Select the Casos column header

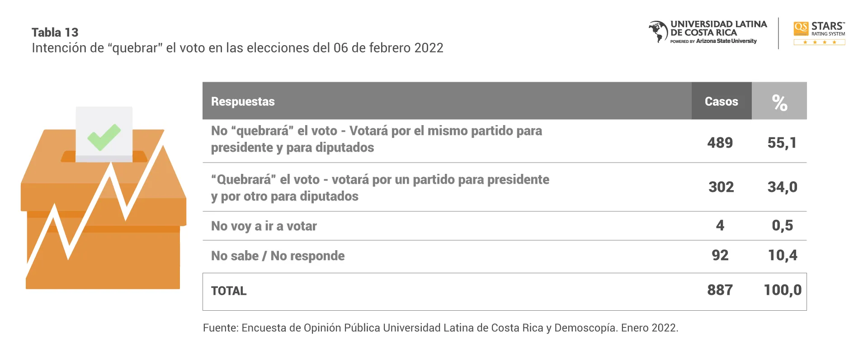pos(721,102)
